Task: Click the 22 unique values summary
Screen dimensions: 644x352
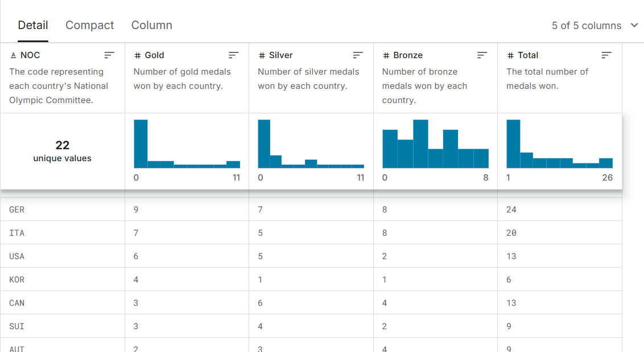Action: click(x=62, y=151)
